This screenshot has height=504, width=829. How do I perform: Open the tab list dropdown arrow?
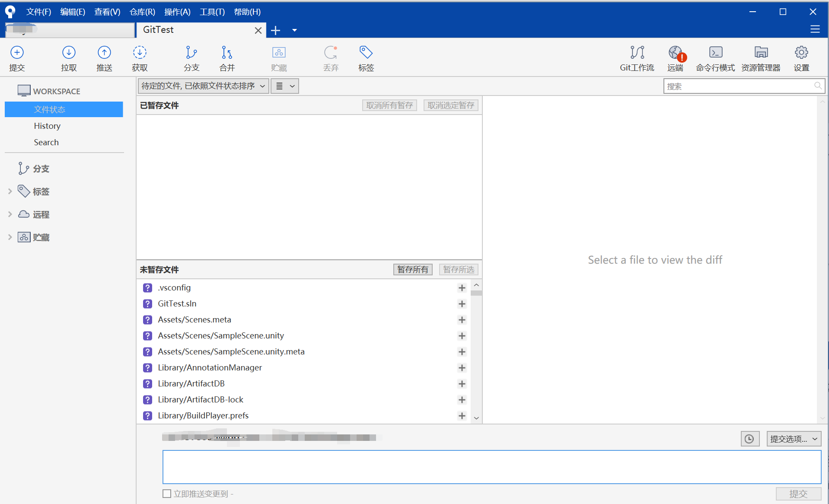point(294,30)
